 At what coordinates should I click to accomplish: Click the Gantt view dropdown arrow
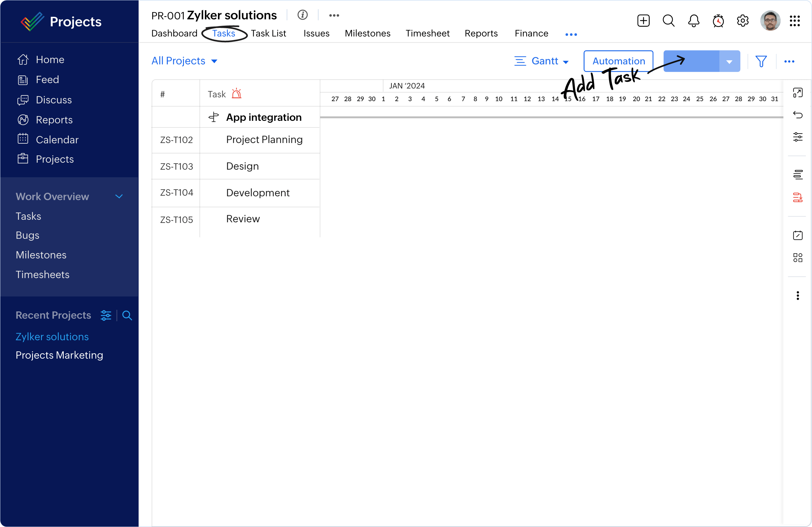tap(566, 62)
